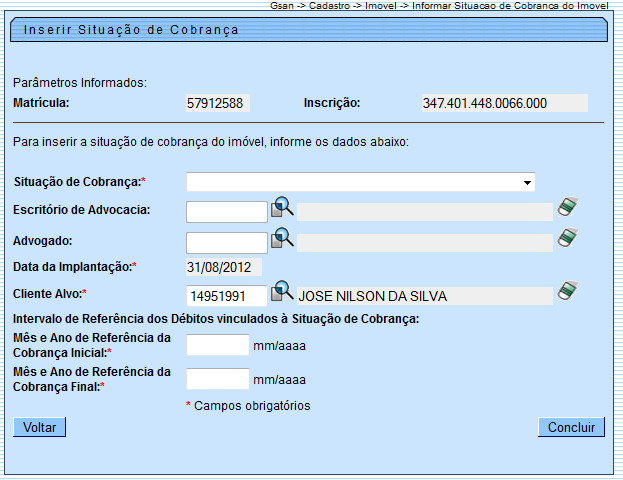Focus the Escritório de Advocacia code field
Image resolution: width=623 pixels, height=480 pixels.
[227, 211]
